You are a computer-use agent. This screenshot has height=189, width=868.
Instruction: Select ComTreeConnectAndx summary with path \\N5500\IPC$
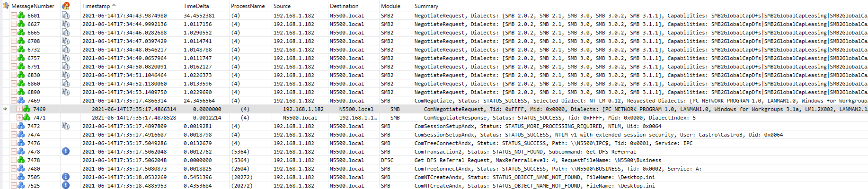point(553,143)
